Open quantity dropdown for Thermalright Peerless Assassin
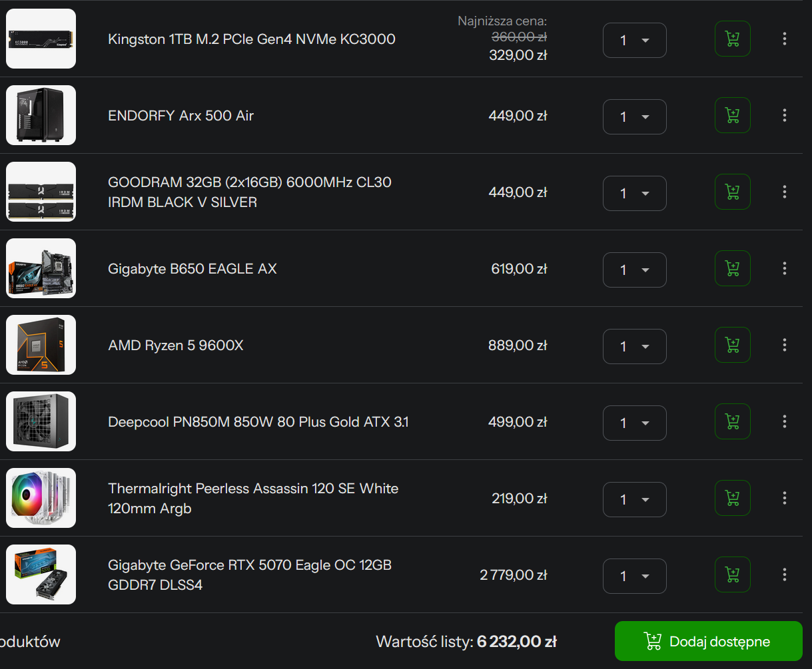This screenshot has width=812, height=669. coord(635,500)
